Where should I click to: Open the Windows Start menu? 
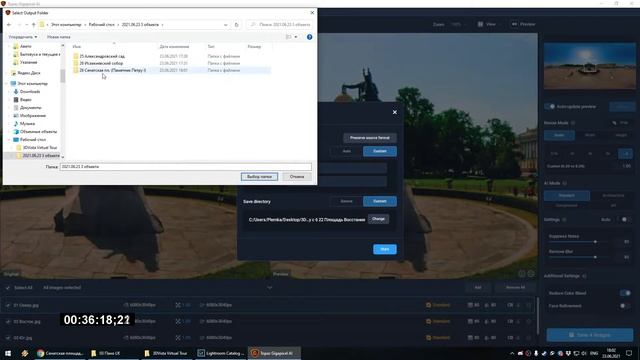8,353
